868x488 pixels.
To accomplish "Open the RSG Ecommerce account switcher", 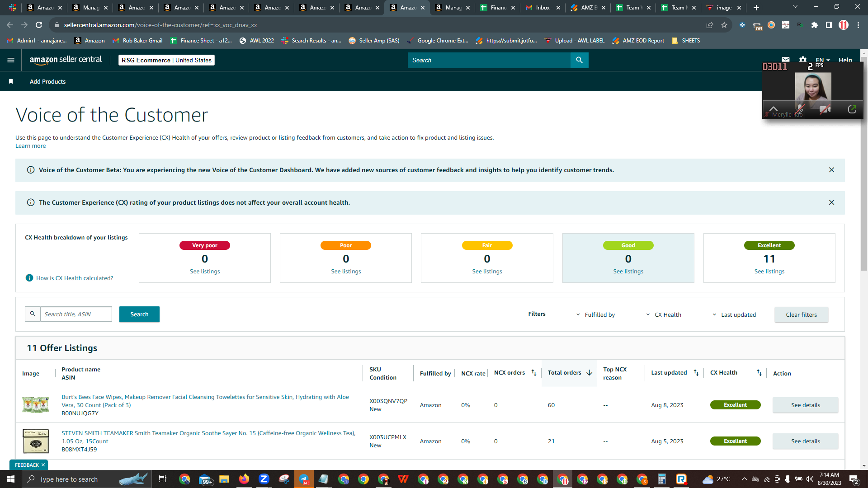I will click(166, 60).
